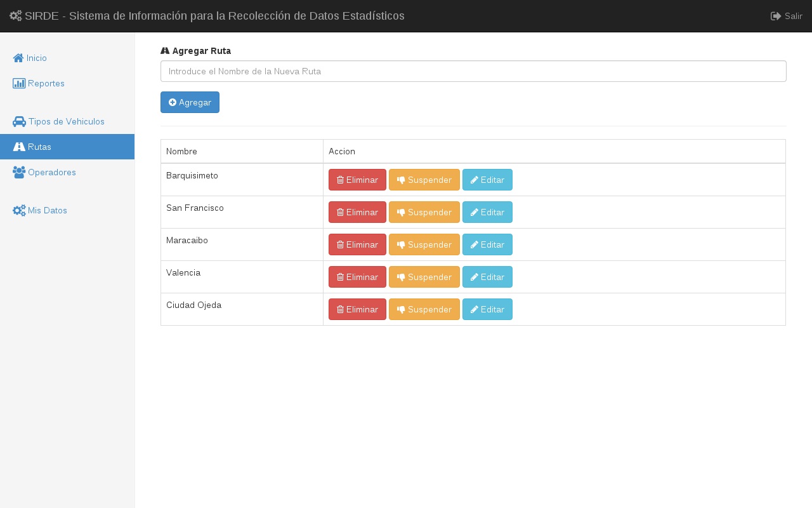Suspend the Maracaibo route
The height and width of the screenshot is (508, 812).
(424, 244)
